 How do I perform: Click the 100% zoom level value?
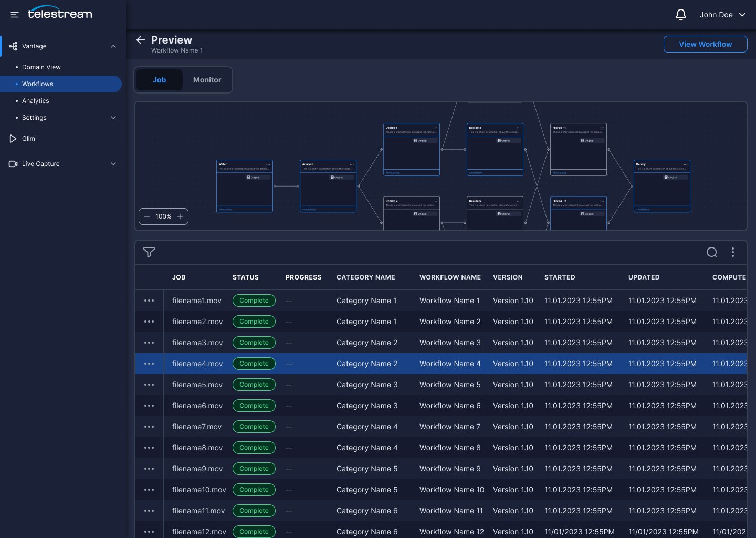point(163,216)
